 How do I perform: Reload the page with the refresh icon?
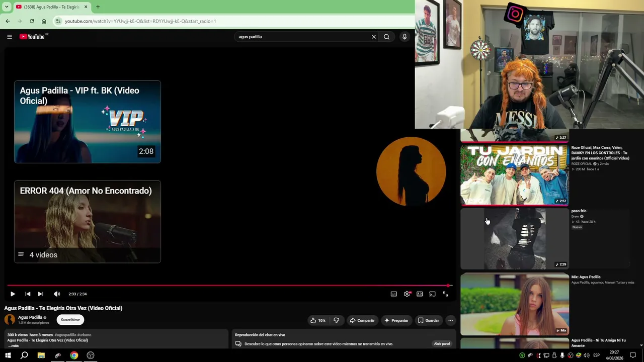pos(32,21)
